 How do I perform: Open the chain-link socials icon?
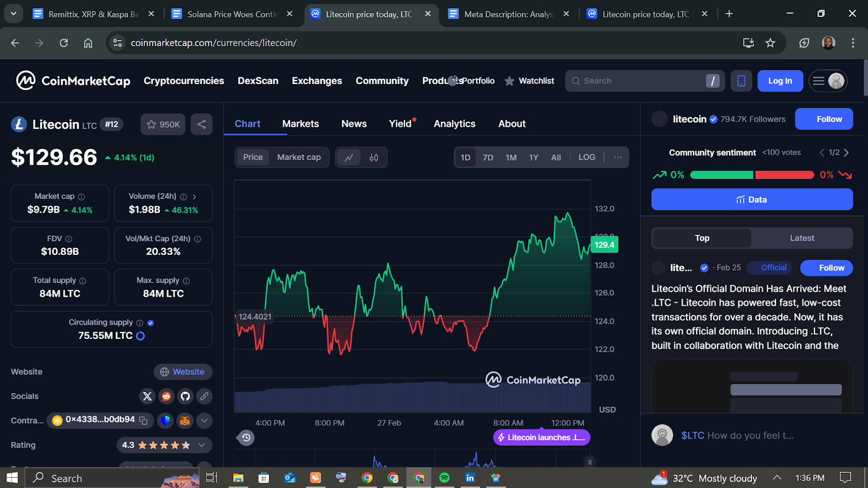click(x=205, y=396)
